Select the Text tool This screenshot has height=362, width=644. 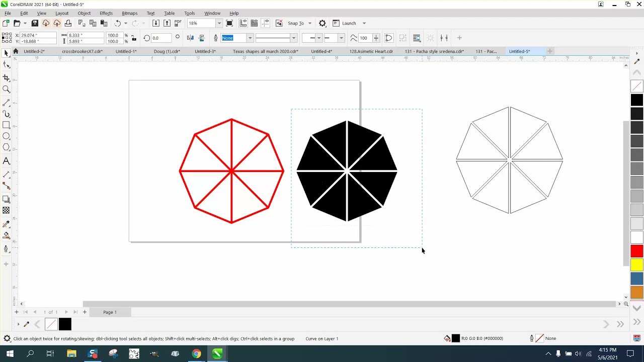[6, 161]
